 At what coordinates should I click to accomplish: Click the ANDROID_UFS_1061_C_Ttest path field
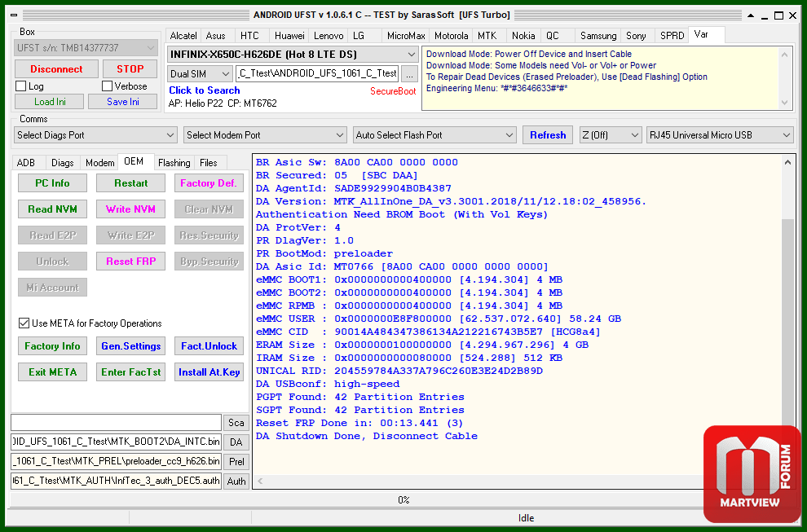[x=318, y=73]
